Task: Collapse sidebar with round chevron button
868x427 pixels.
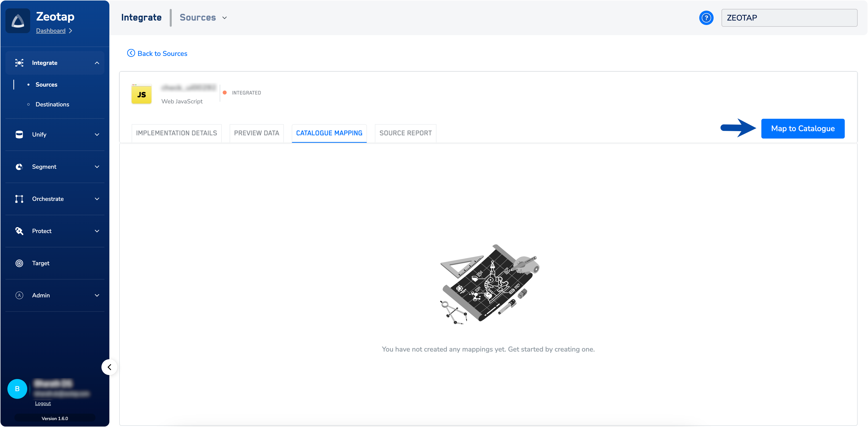Action: point(109,367)
